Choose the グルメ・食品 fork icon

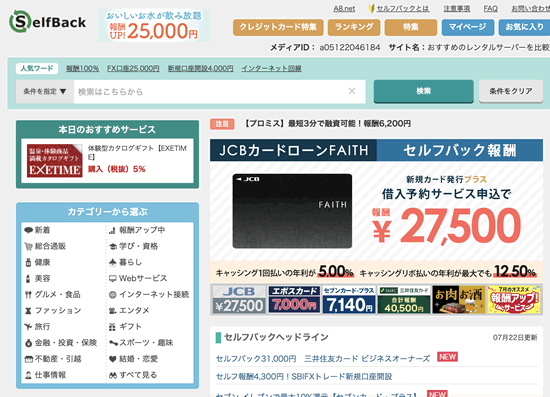[28, 295]
